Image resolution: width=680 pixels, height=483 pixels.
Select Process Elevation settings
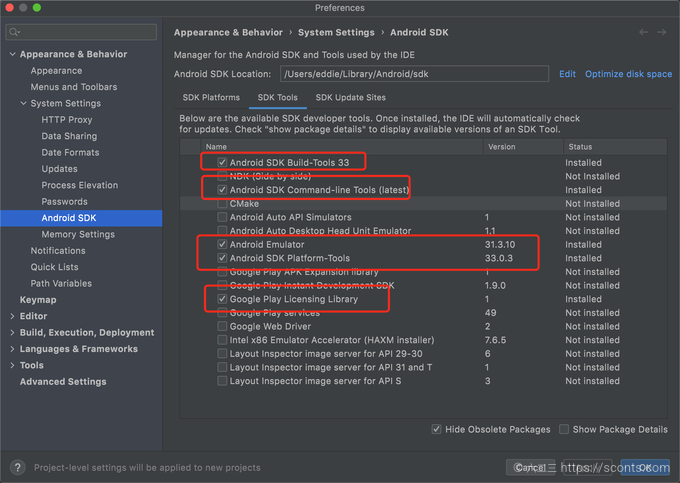(80, 185)
